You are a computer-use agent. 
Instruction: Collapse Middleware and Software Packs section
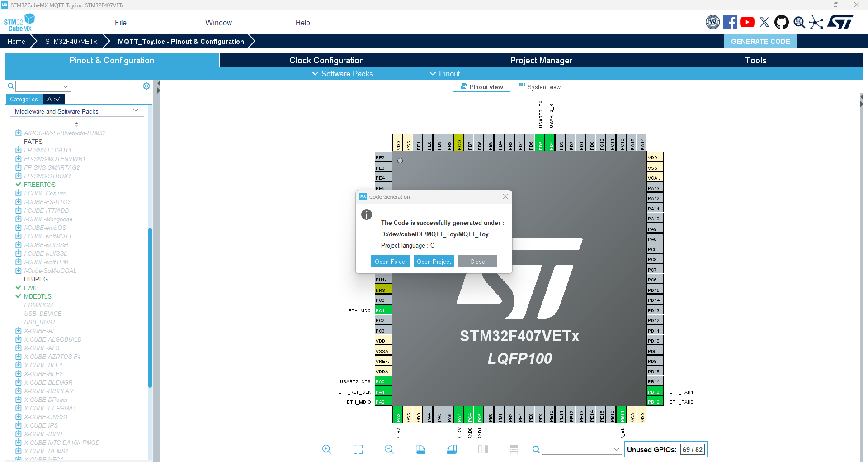point(136,110)
